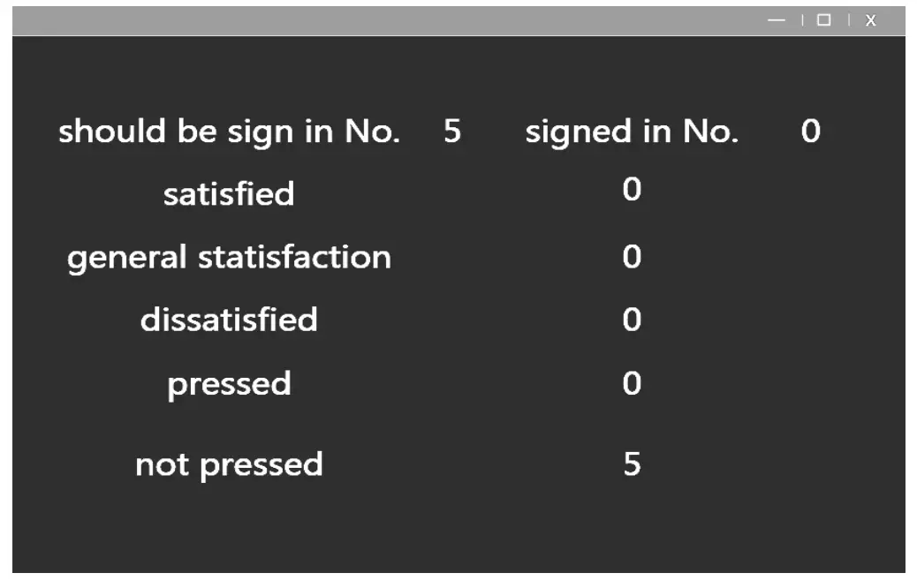Click the 'satisfied' label
The width and height of the screenshot is (917, 588).
[x=229, y=193]
